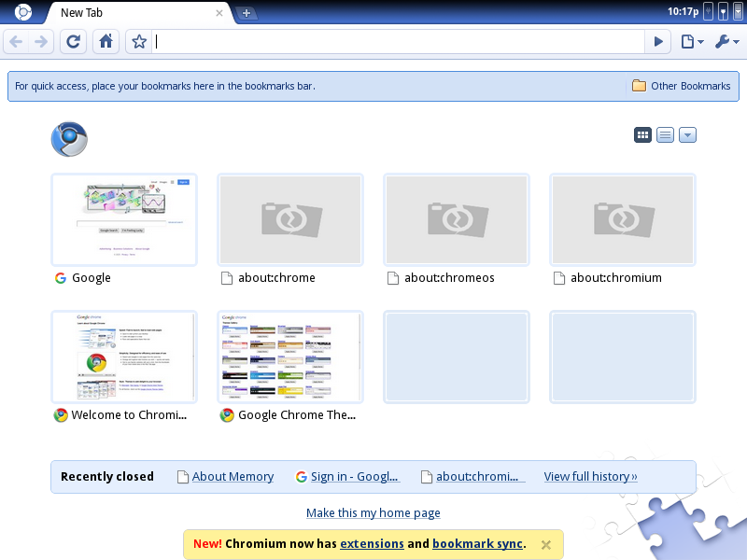Viewport: 747px width, 560px height.
Task: Click the page icon beside about:chrome
Action: click(227, 278)
